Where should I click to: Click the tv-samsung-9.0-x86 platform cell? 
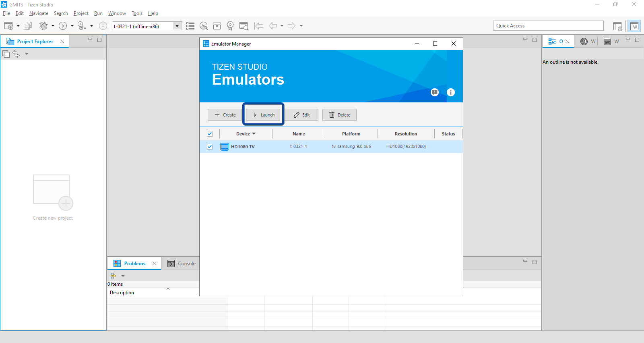coord(351,147)
